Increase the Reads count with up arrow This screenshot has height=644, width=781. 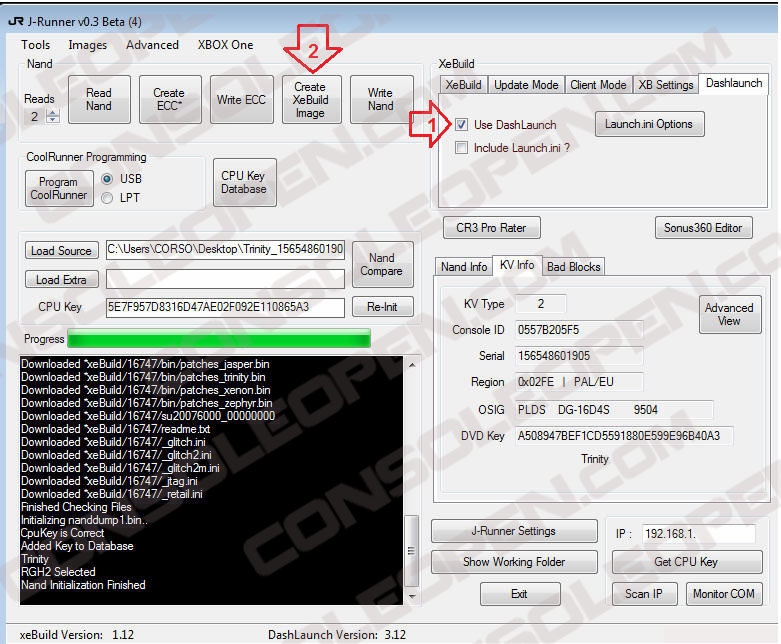(53, 113)
